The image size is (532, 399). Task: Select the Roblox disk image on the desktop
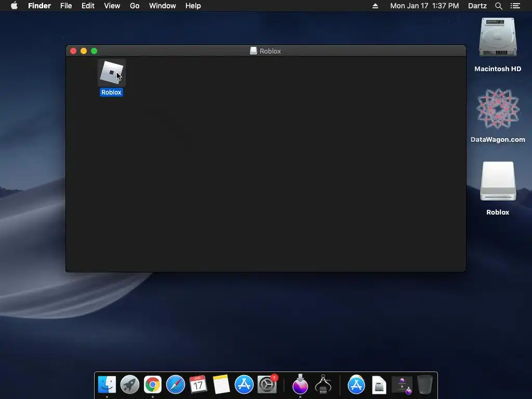[498, 181]
